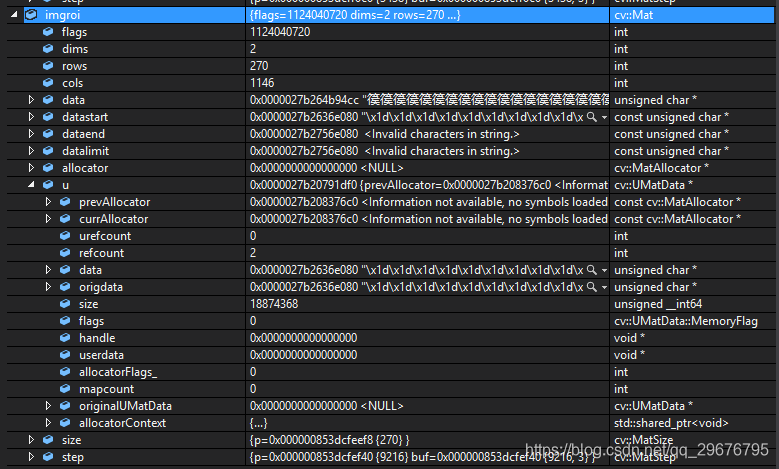The height and width of the screenshot is (469, 779).
Task: Expand the dataend member
Action: coord(31,134)
